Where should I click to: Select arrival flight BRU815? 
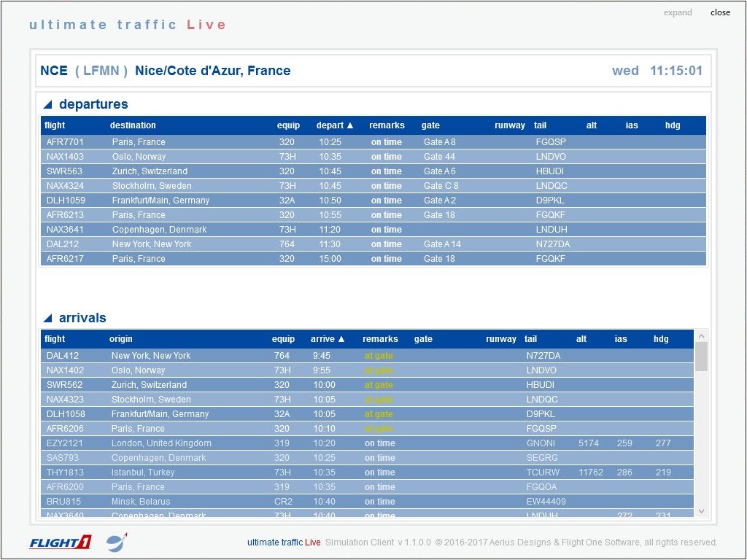pyautogui.click(x=368, y=502)
